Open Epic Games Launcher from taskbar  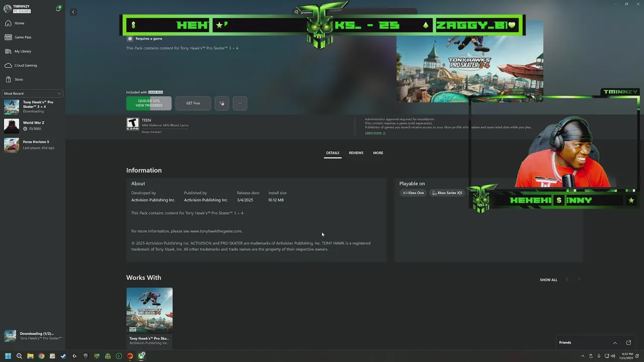point(86,356)
